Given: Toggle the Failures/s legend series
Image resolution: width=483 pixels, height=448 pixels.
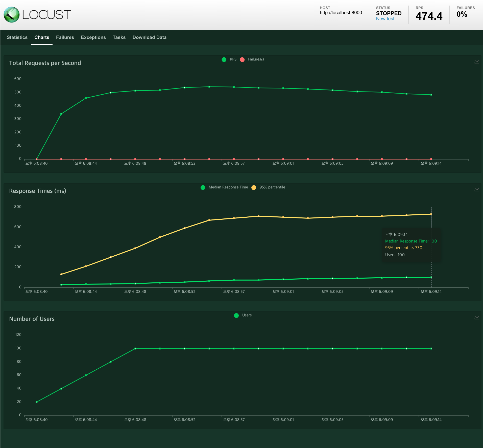Looking at the screenshot, I should tap(252, 59).
